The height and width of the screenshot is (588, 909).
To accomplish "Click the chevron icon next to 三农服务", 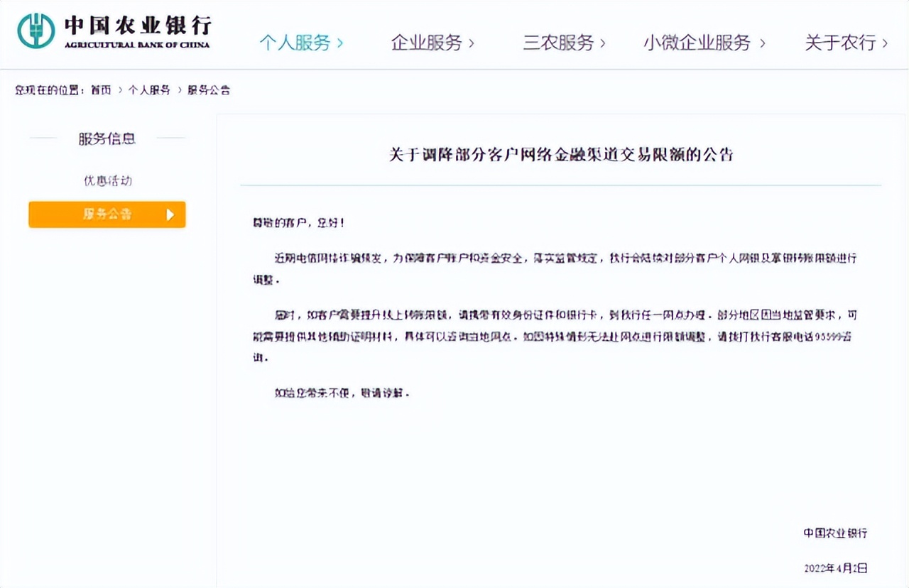I will [603, 43].
